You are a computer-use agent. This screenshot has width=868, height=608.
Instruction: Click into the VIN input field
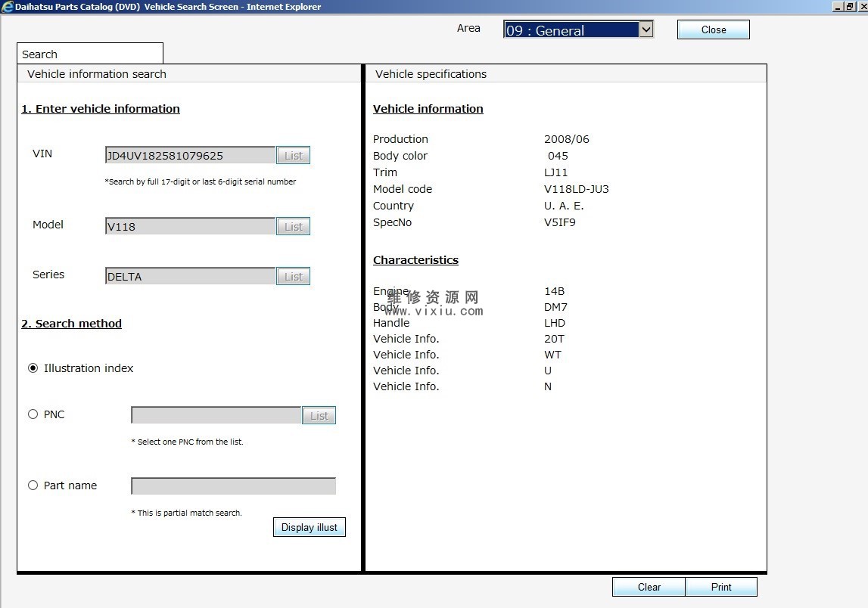[191, 156]
